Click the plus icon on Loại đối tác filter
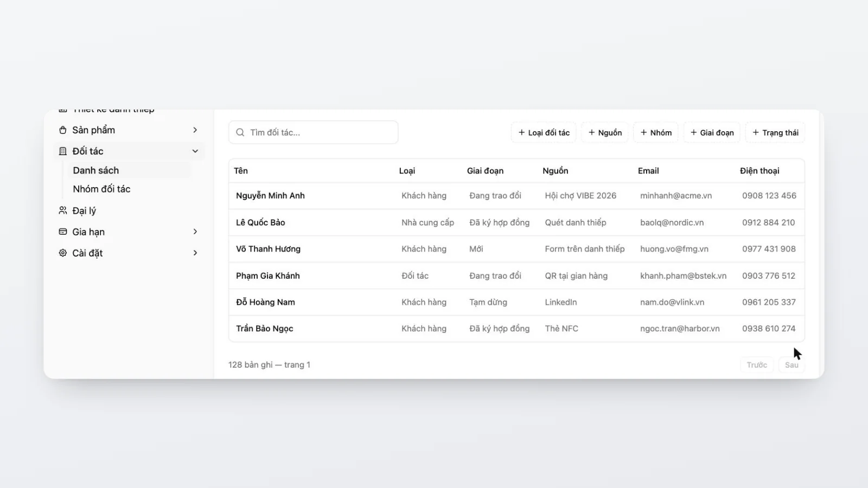868x488 pixels. click(x=522, y=132)
